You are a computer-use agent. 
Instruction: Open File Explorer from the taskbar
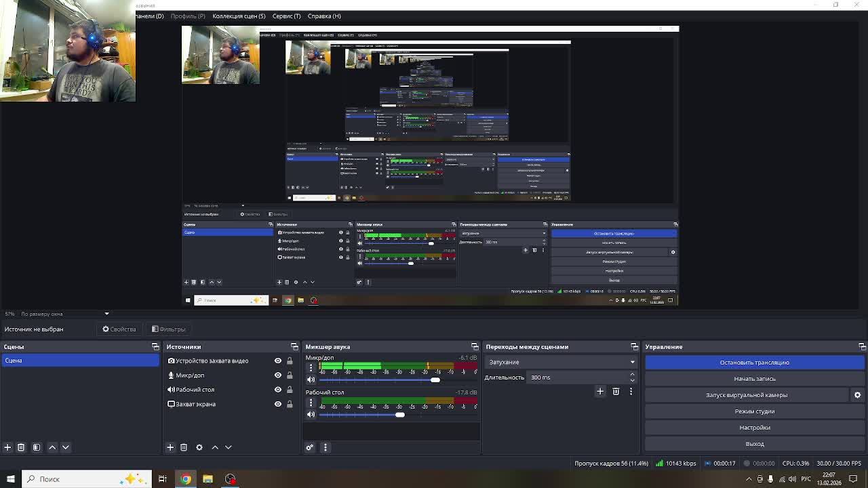pos(208,479)
